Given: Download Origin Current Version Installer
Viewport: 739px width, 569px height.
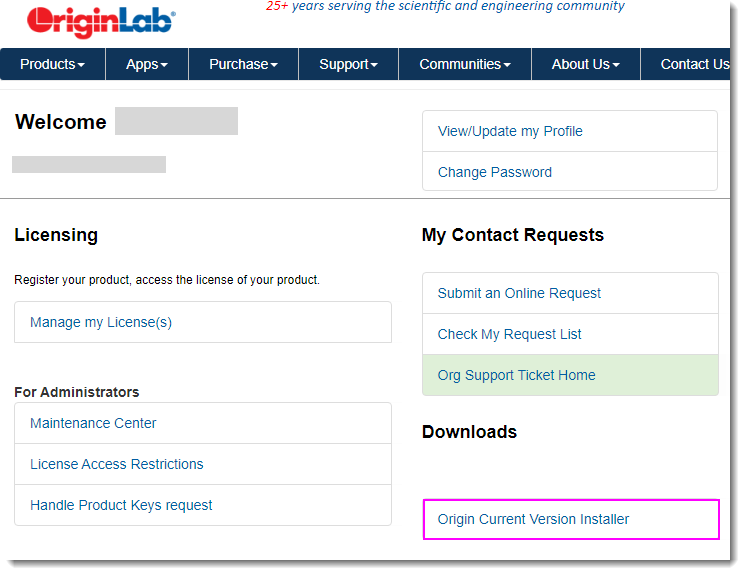Looking at the screenshot, I should pyautogui.click(x=571, y=519).
